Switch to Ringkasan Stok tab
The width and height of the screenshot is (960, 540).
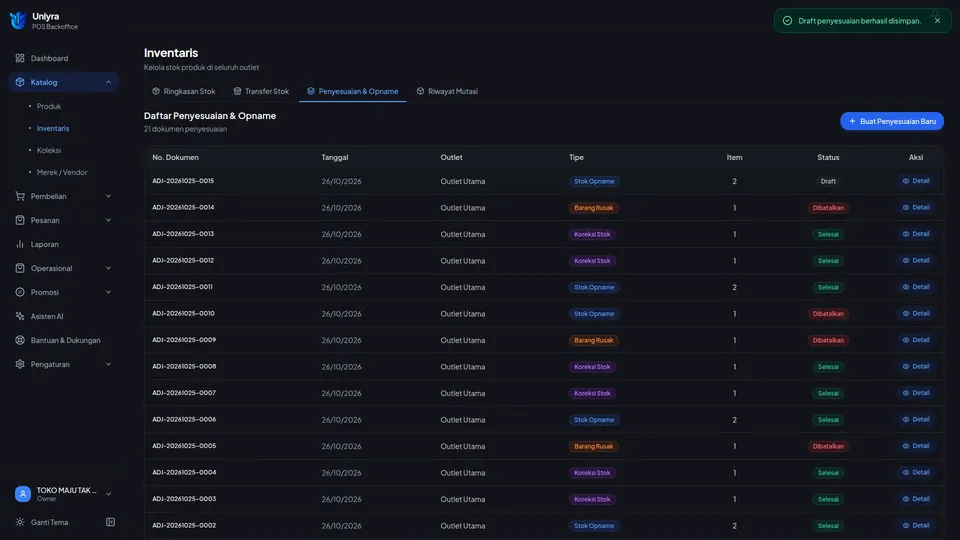click(x=184, y=91)
